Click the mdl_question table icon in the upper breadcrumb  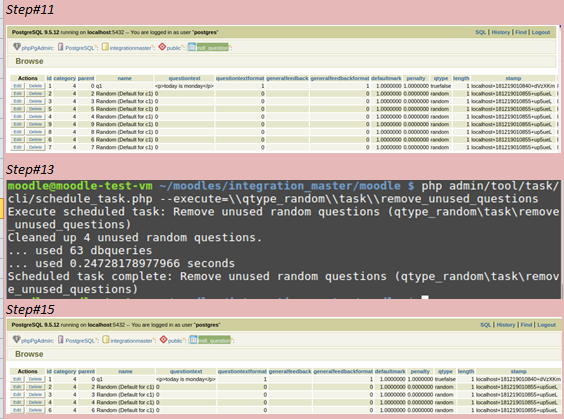click(192, 47)
